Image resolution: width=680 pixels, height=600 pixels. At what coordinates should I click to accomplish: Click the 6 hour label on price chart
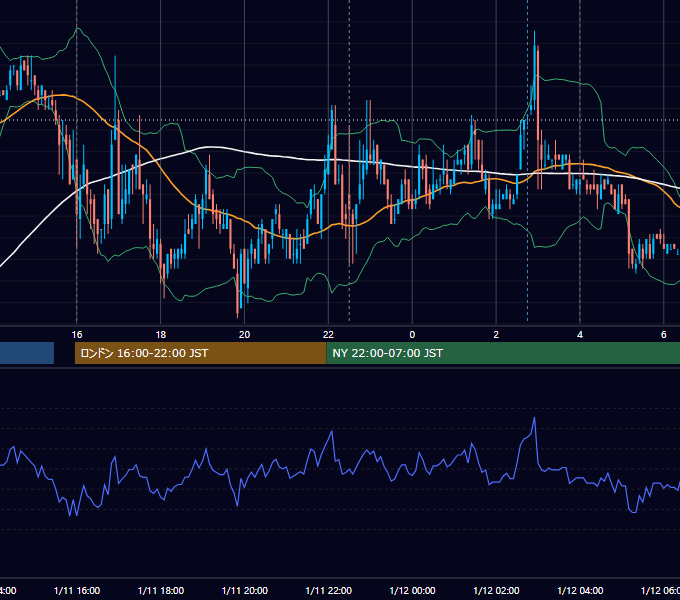[664, 335]
